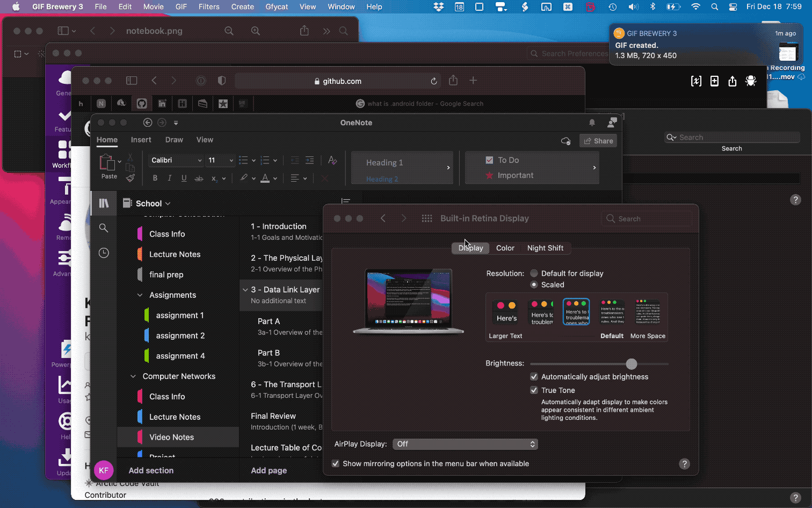Click the numbered list icon in OneNote
Image resolution: width=812 pixels, height=508 pixels.
pos(265,160)
